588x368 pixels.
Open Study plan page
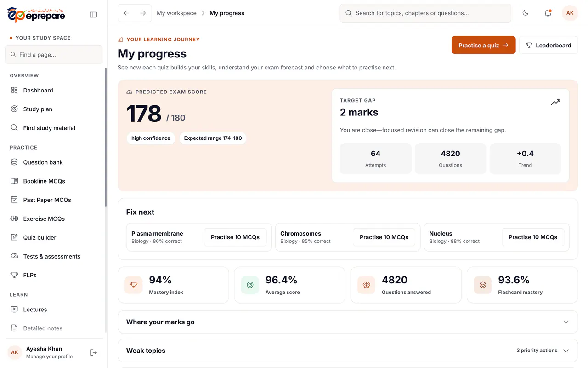click(53, 109)
